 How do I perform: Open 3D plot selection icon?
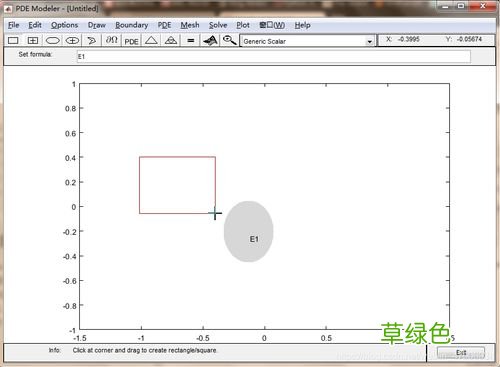(210, 41)
